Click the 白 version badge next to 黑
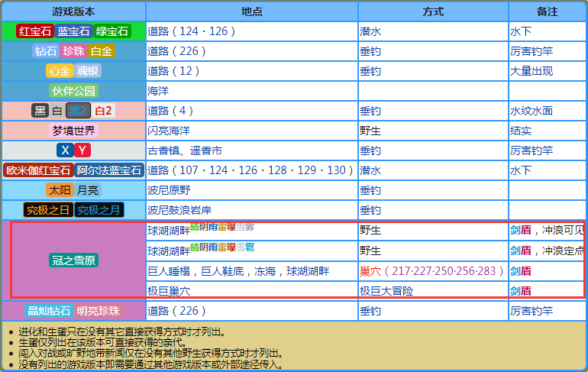Image resolution: width=588 pixels, height=372 pixels. pyautogui.click(x=57, y=111)
